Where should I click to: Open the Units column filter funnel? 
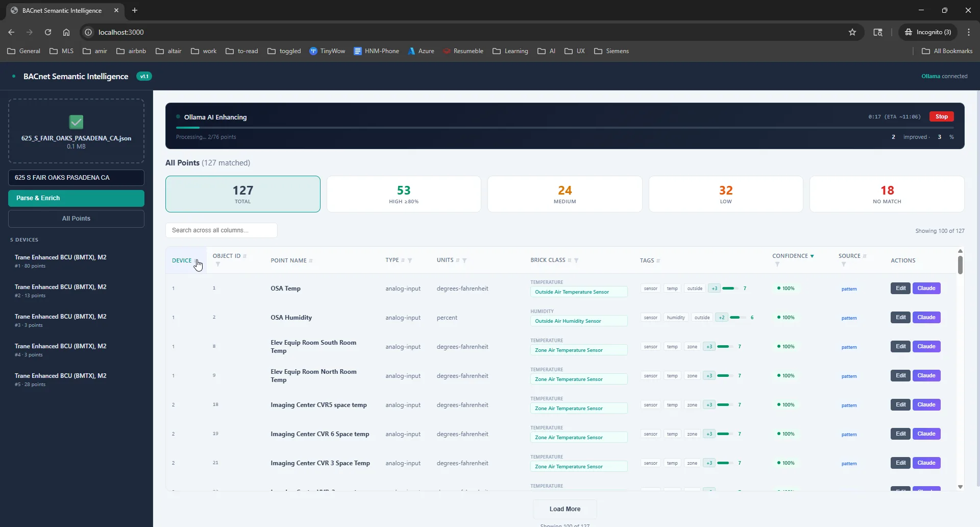pos(464,260)
